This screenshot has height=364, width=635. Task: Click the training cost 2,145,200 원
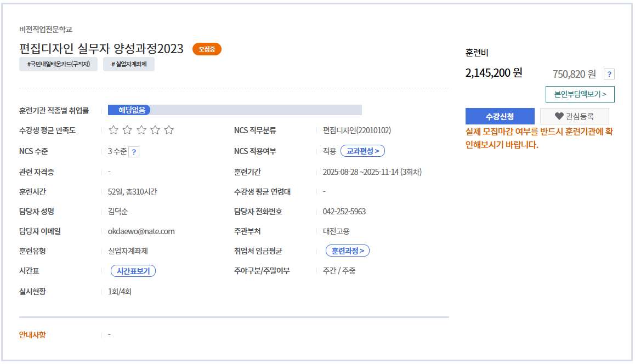point(494,73)
